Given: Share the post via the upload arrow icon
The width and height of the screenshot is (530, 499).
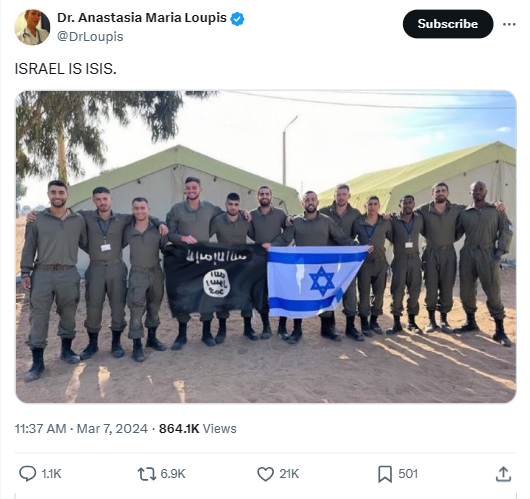Looking at the screenshot, I should point(503,474).
